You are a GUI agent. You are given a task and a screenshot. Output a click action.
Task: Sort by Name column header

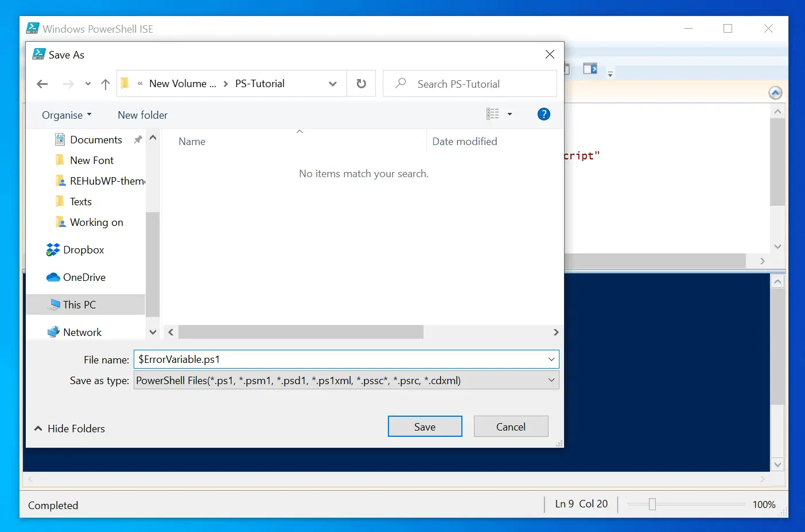tap(192, 142)
